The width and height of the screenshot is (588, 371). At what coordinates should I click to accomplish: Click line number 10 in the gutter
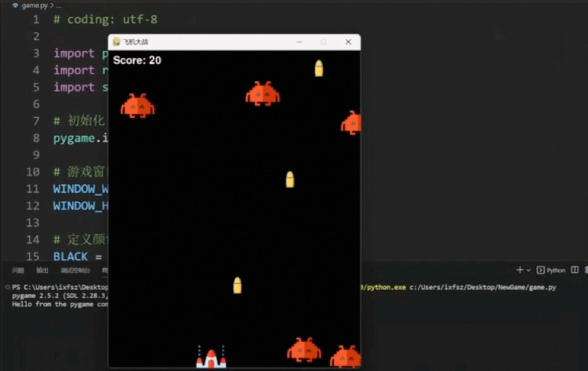[x=33, y=172]
